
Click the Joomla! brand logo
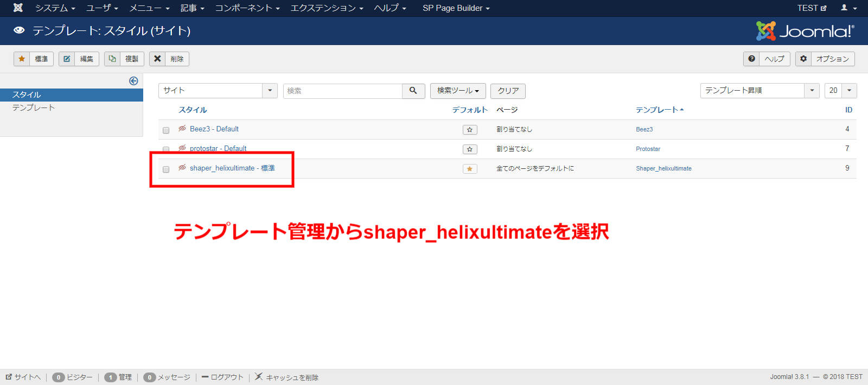click(805, 31)
